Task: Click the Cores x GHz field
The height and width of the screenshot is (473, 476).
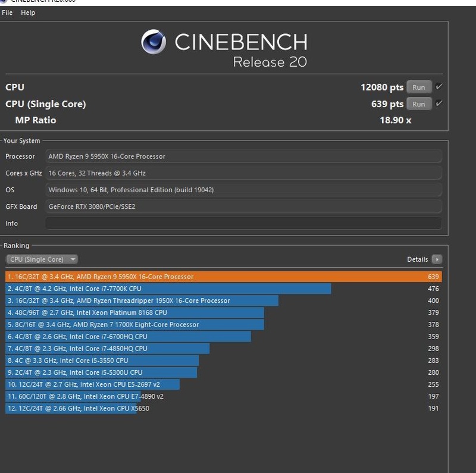Action: pyautogui.click(x=243, y=173)
